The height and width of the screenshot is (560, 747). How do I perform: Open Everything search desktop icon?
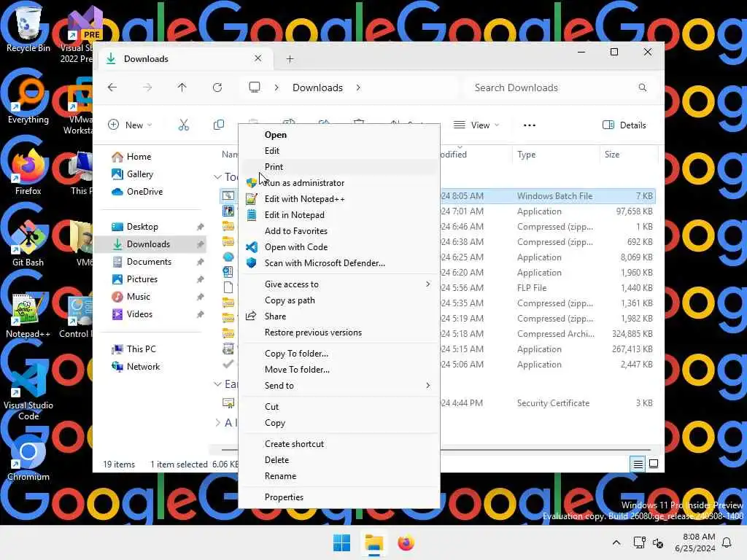click(28, 101)
